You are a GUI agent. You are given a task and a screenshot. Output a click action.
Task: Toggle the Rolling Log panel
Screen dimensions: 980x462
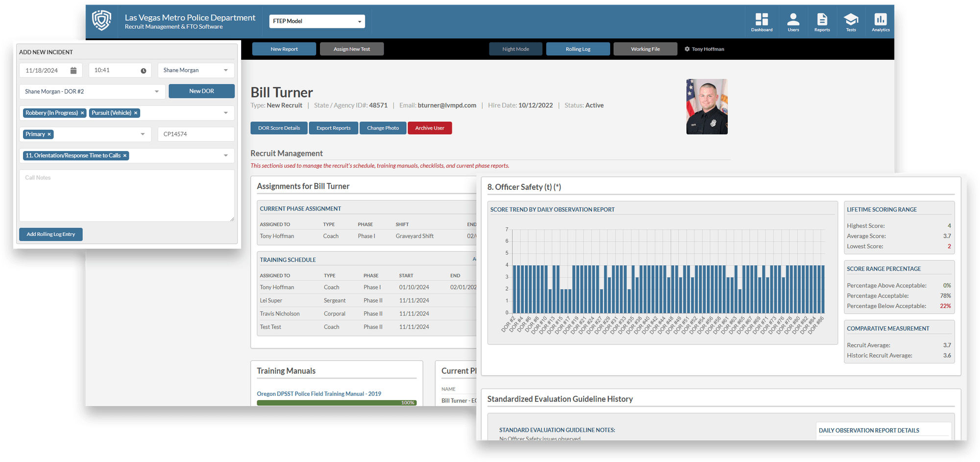tap(578, 49)
